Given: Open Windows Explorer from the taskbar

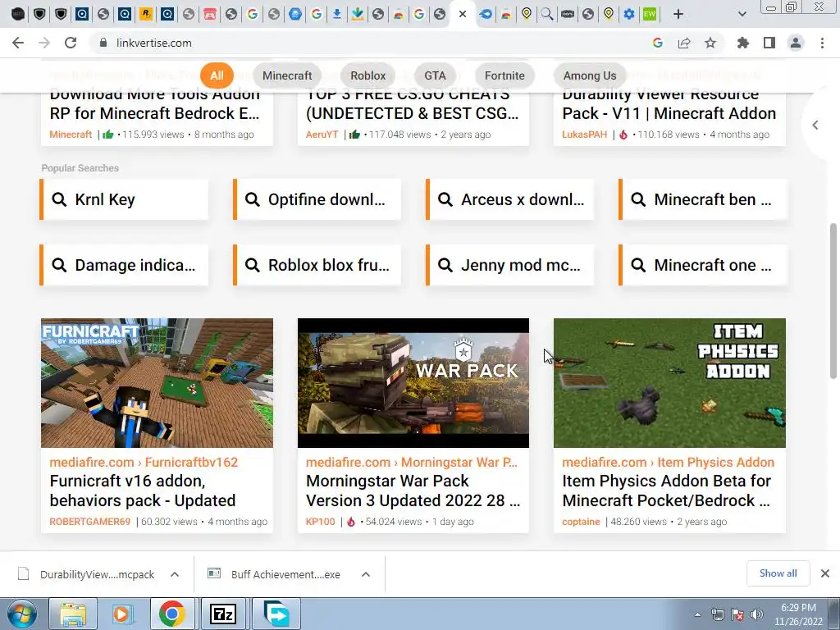Looking at the screenshot, I should pos(73,614).
